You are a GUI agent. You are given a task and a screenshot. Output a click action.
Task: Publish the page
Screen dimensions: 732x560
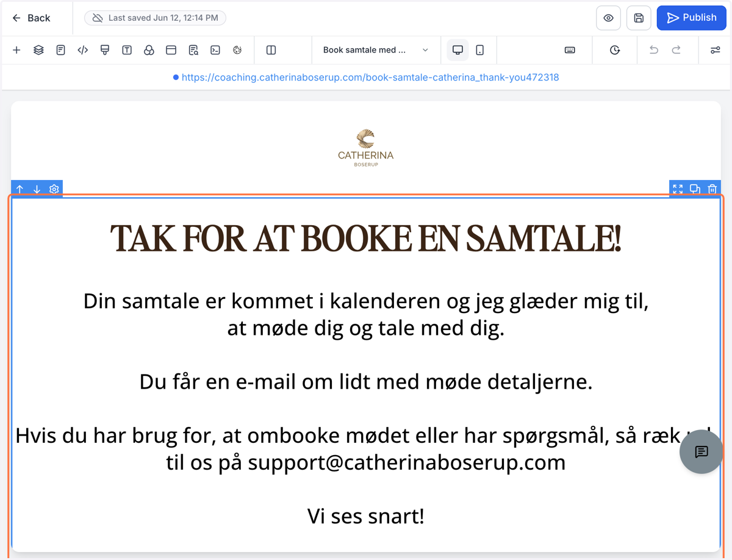point(692,18)
